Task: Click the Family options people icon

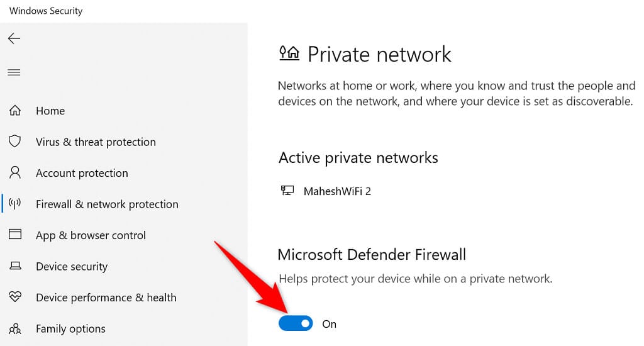Action: click(x=15, y=328)
